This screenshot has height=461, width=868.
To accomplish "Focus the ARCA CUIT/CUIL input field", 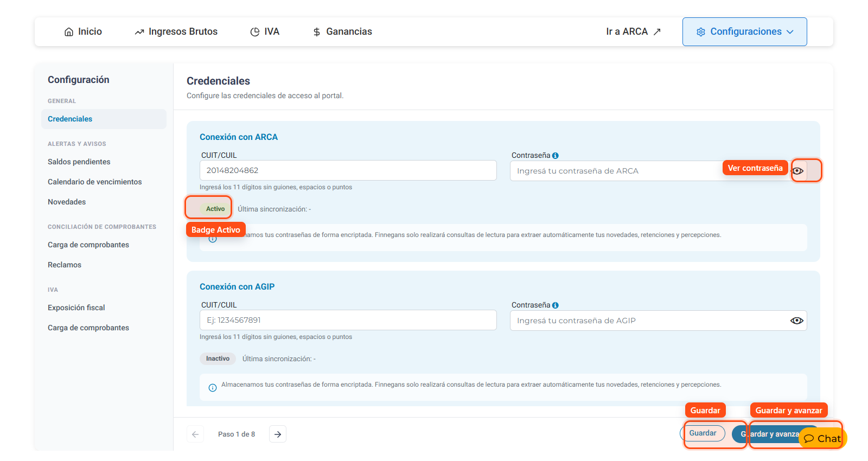I will click(x=348, y=170).
